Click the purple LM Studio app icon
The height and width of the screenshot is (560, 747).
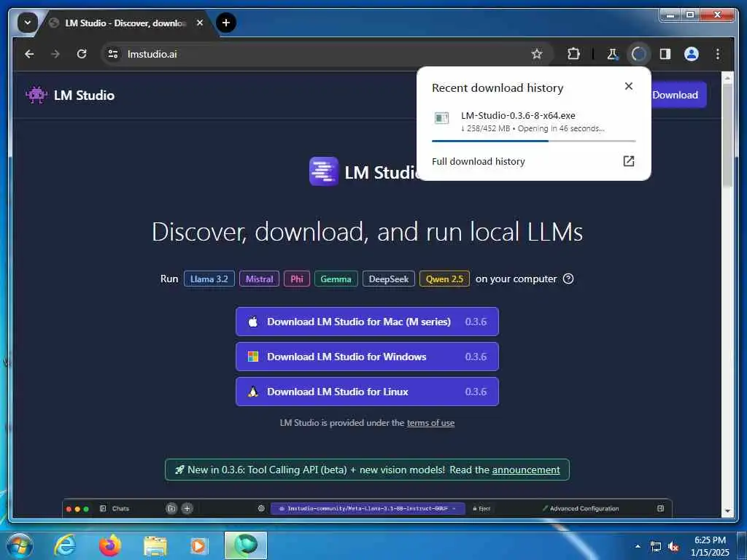(323, 171)
